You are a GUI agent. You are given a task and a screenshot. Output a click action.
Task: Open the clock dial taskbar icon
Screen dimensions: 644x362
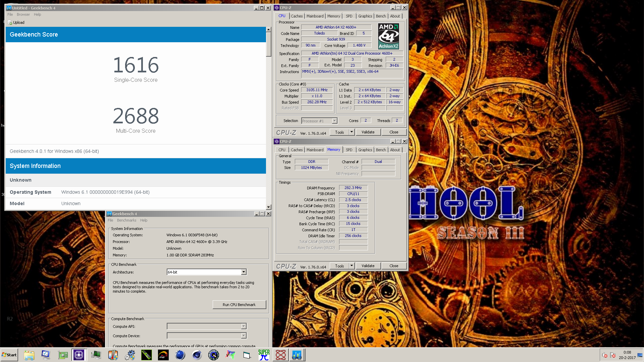coord(214,355)
